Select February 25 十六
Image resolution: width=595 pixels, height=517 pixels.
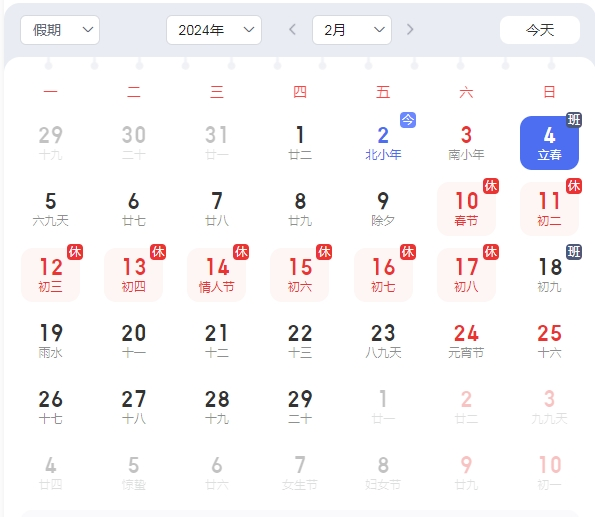[x=549, y=341]
